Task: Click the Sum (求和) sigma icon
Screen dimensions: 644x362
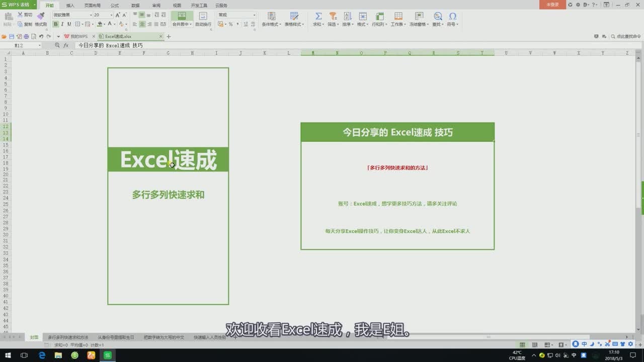Action: pos(318,17)
